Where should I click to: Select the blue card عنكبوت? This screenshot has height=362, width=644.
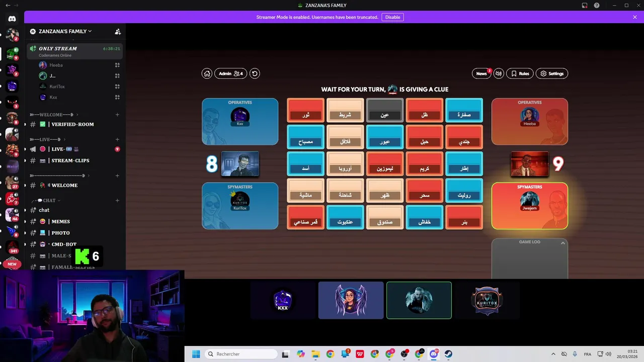345,217
